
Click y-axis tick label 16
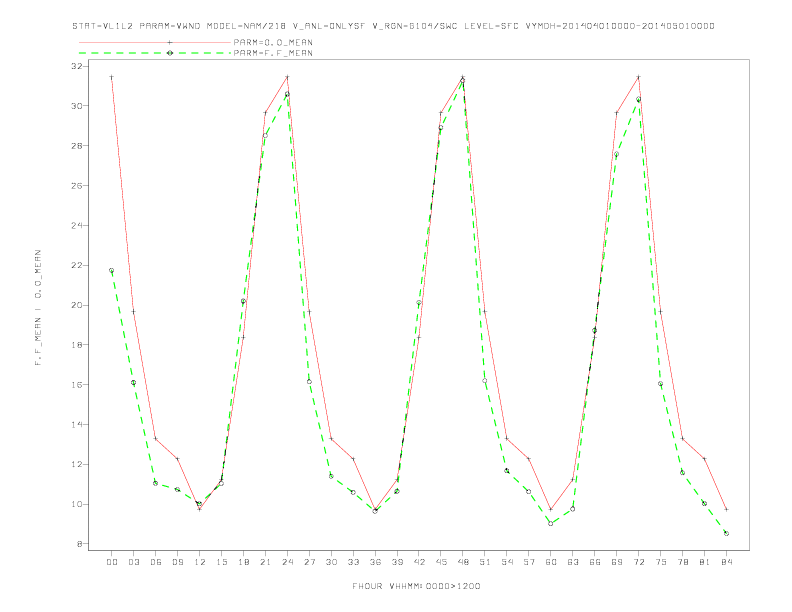pos(77,385)
